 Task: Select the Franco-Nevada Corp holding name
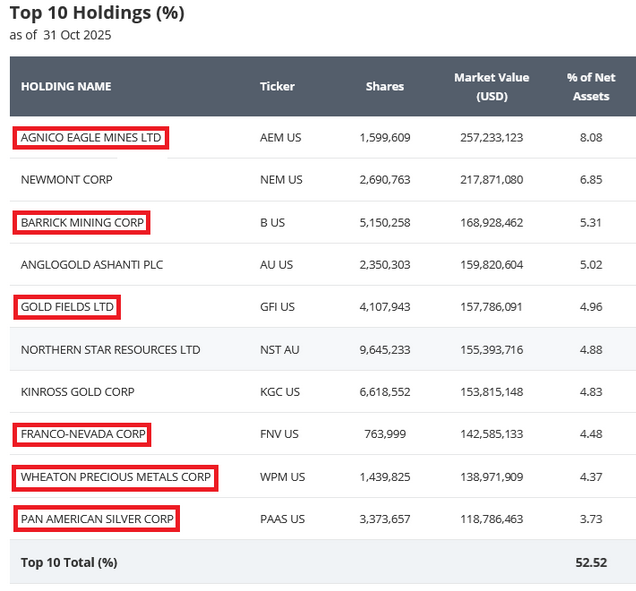(x=83, y=435)
